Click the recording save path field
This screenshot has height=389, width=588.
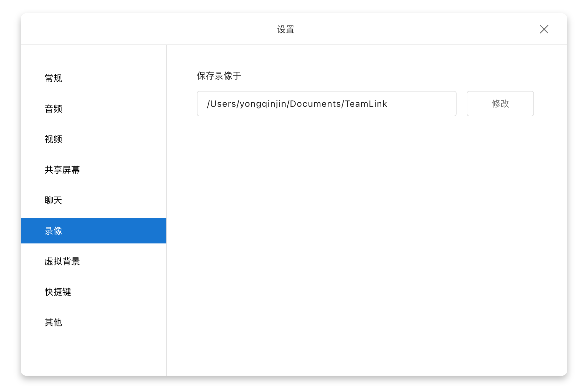coord(326,104)
